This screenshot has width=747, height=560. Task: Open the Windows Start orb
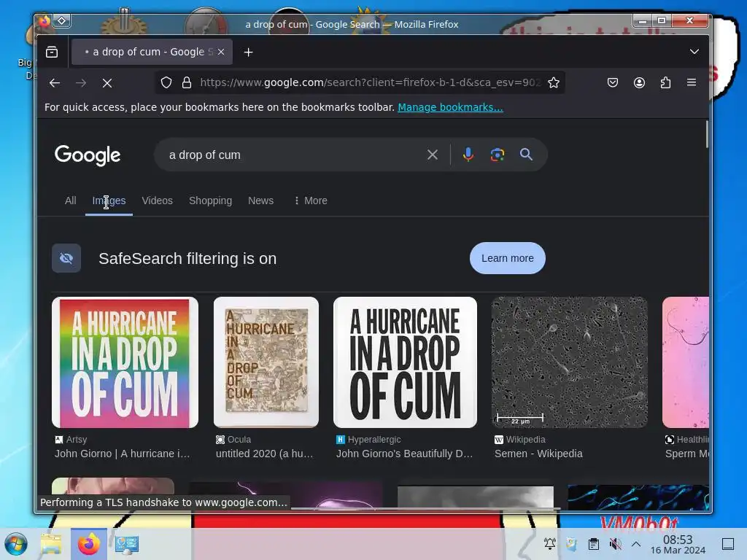pos(16,544)
